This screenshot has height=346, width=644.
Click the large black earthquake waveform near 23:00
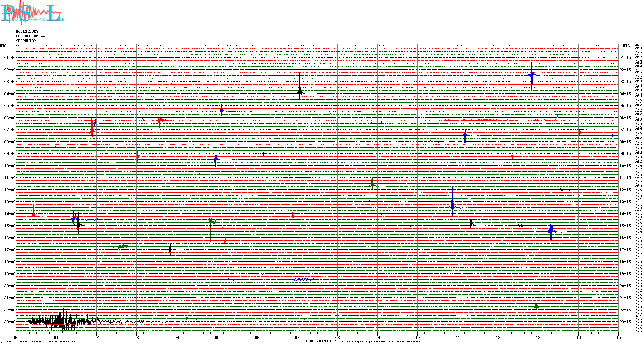click(x=61, y=321)
